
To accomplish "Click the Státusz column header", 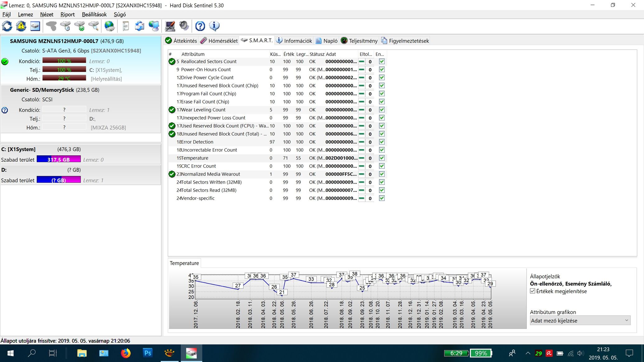I will pyautogui.click(x=317, y=54).
